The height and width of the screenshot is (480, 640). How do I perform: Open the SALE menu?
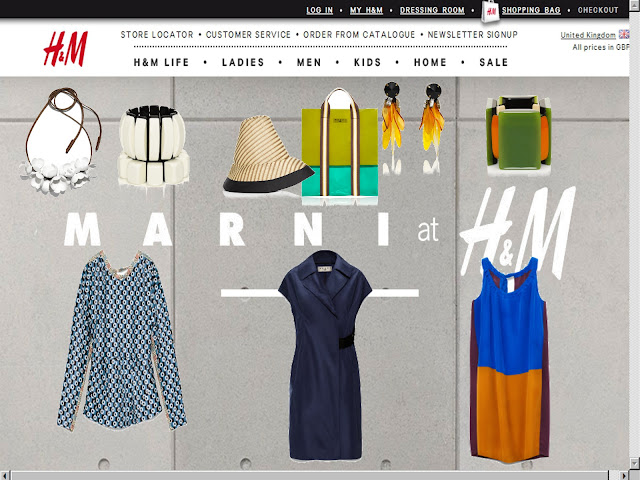point(494,62)
